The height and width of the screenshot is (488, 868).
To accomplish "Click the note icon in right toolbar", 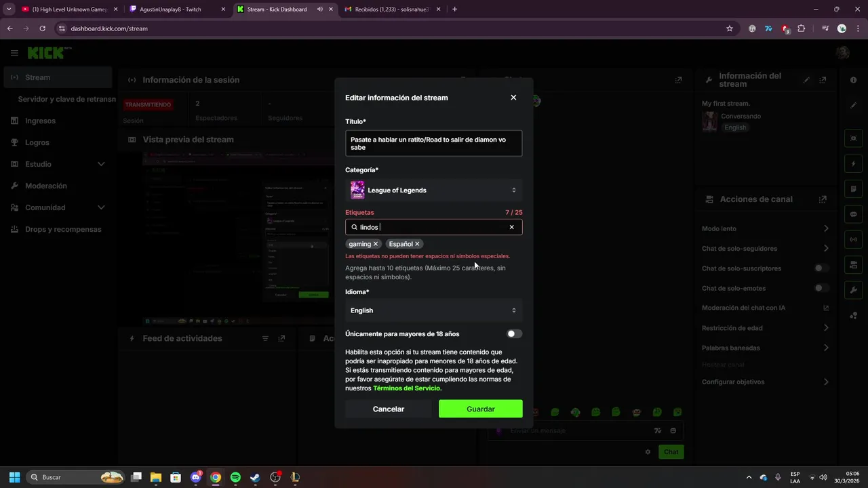I will click(x=853, y=188).
